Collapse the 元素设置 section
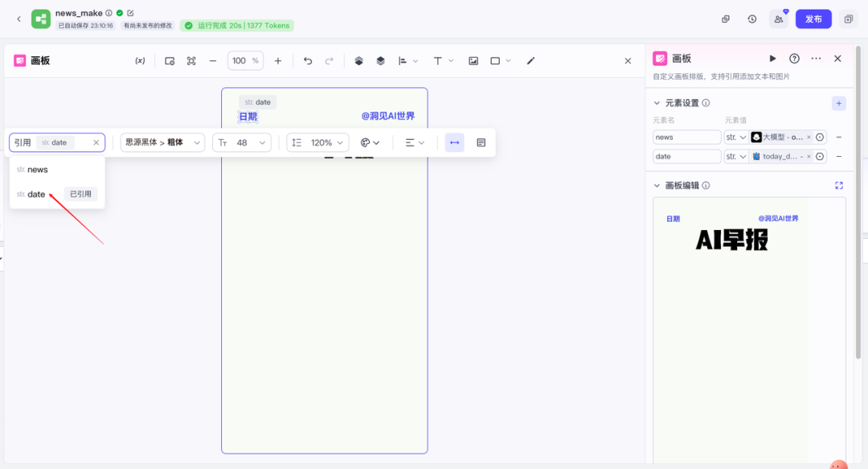Image resolution: width=868 pixels, height=469 pixels. [657, 103]
